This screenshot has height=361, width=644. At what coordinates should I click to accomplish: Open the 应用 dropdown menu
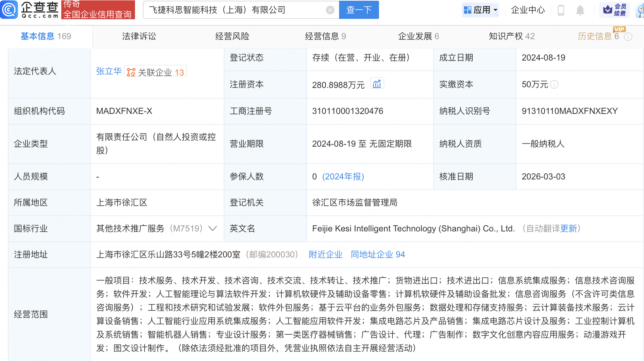pyautogui.click(x=481, y=10)
